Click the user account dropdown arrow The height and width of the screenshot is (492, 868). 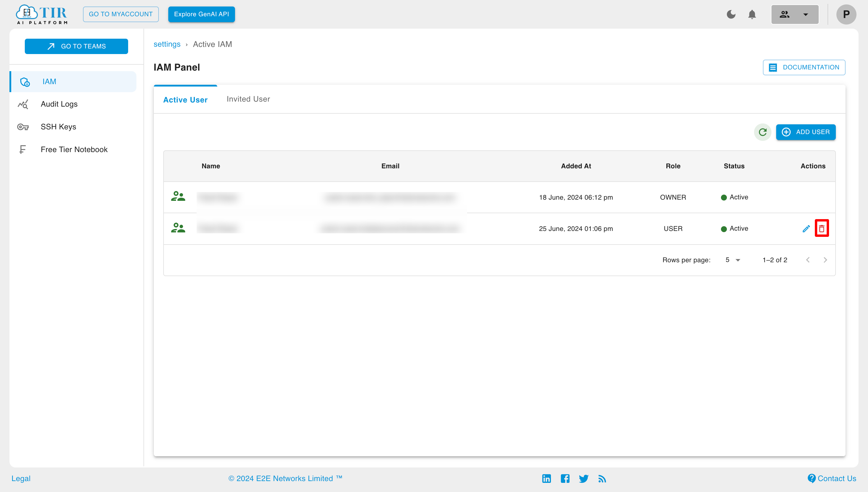(x=805, y=14)
